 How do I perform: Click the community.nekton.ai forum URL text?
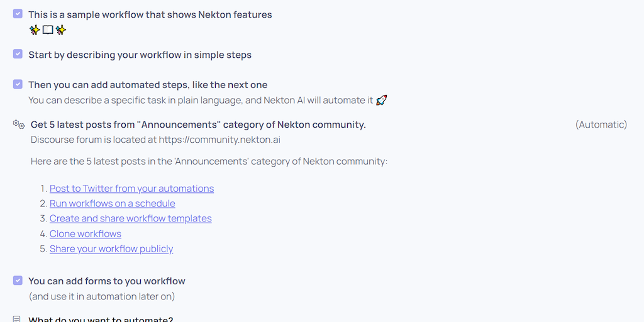219,140
